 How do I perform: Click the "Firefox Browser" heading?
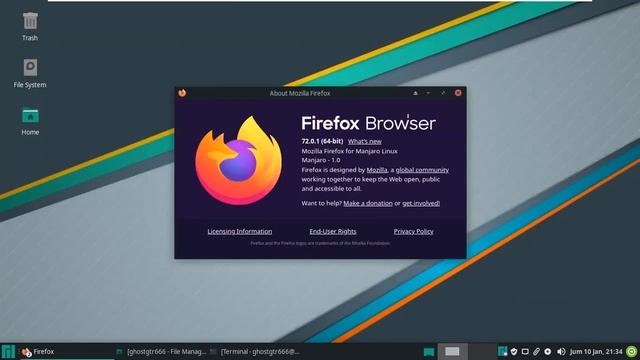click(x=368, y=123)
